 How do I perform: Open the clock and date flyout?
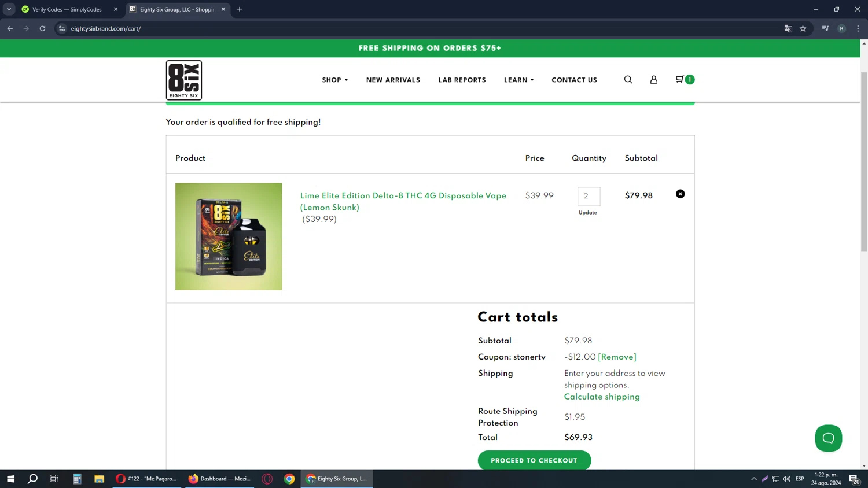826,479
